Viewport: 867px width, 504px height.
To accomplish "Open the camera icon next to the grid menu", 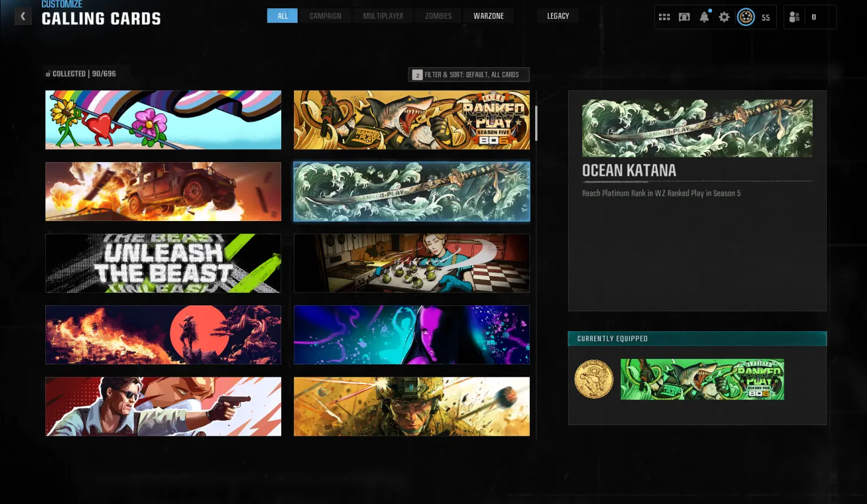I will click(684, 17).
